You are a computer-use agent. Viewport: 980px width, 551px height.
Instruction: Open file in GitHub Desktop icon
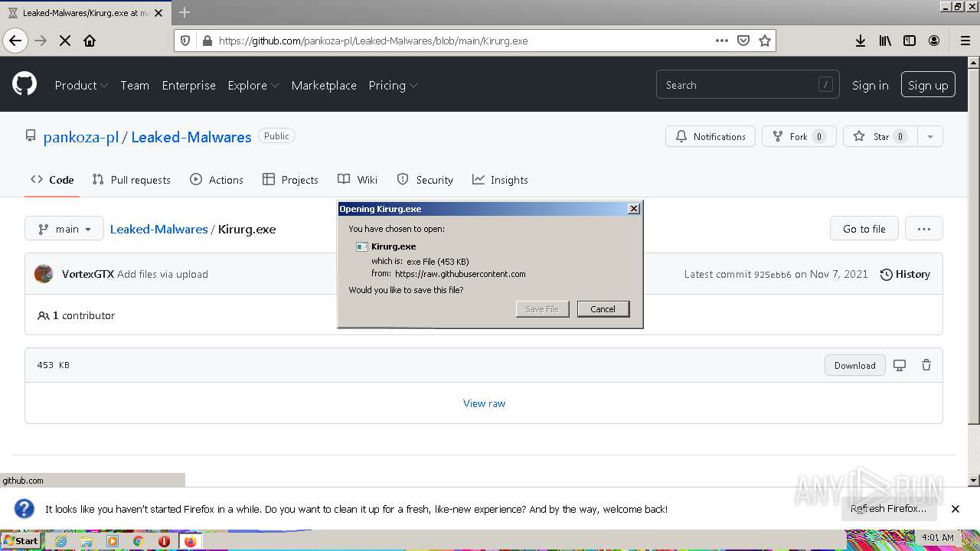[900, 365]
